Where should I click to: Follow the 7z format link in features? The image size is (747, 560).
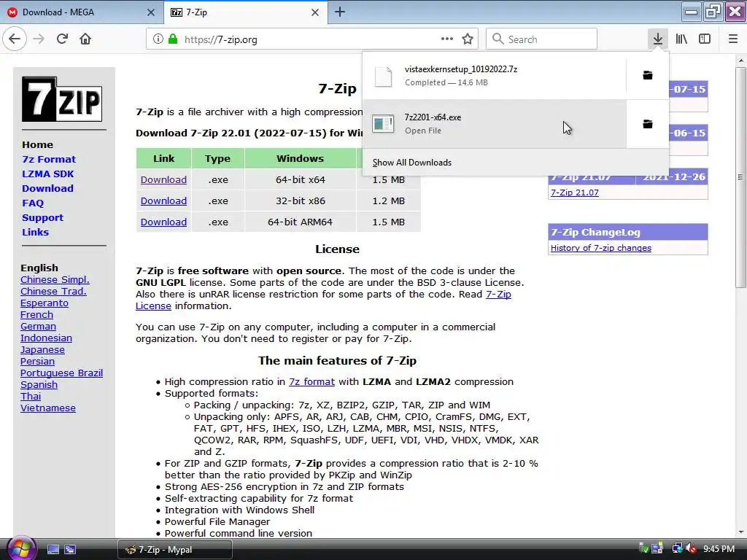311,381
